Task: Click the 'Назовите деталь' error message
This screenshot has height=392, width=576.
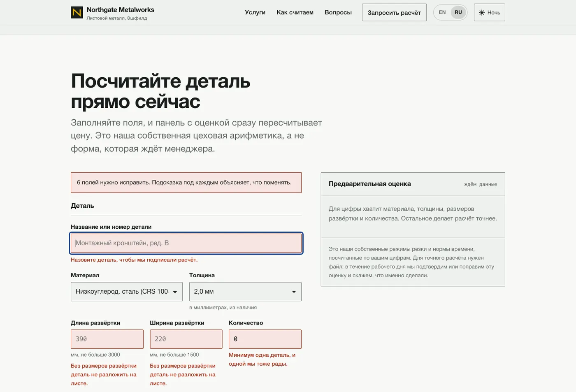Action: point(134,260)
